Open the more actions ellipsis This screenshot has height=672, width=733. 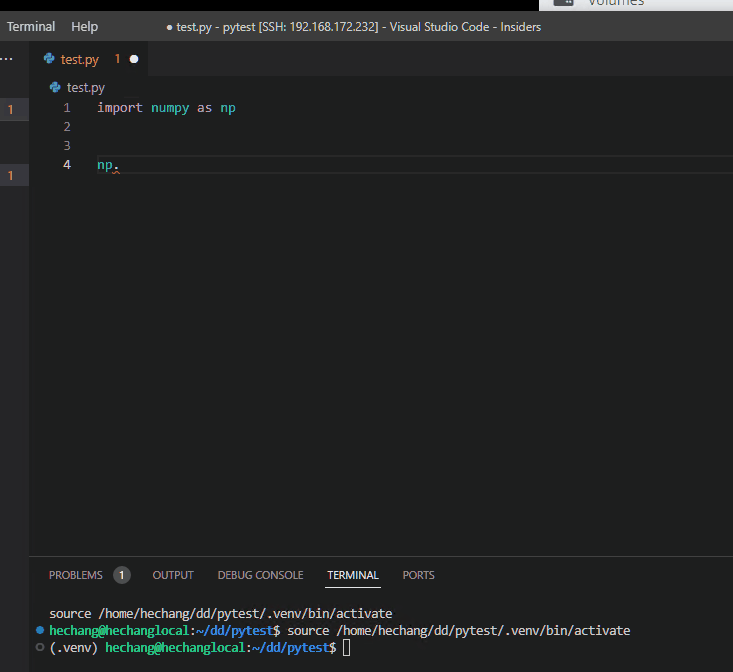click(7, 59)
